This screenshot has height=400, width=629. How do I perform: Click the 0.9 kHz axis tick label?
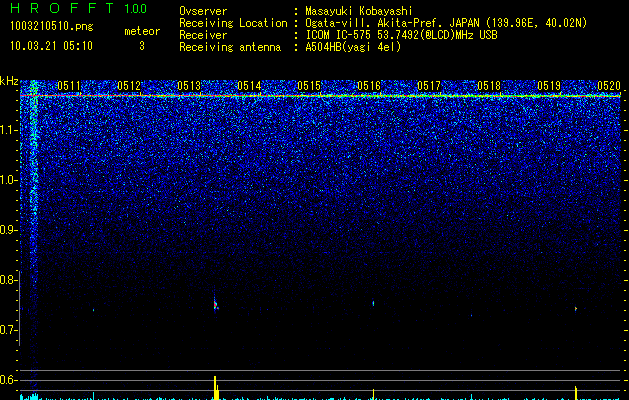pyautogui.click(x=8, y=230)
